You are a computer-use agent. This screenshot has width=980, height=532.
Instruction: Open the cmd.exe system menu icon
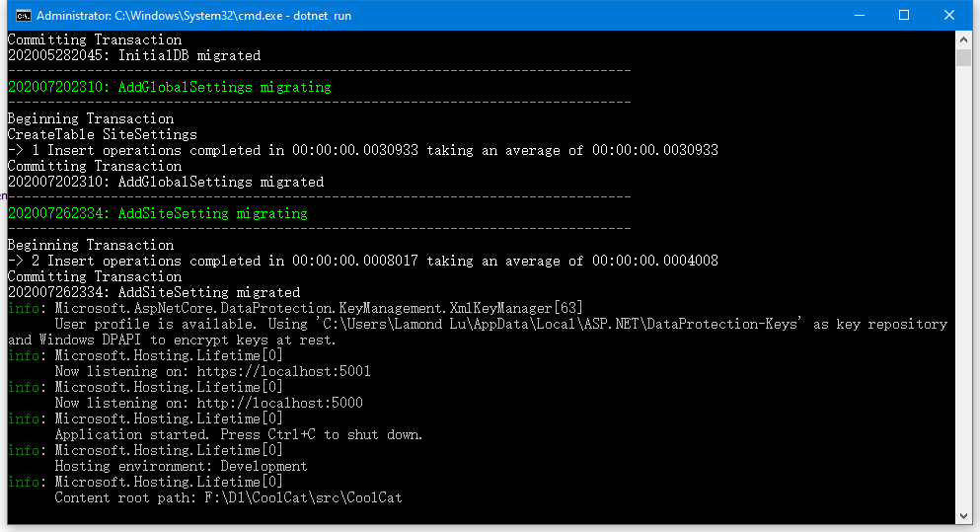[x=24, y=15]
